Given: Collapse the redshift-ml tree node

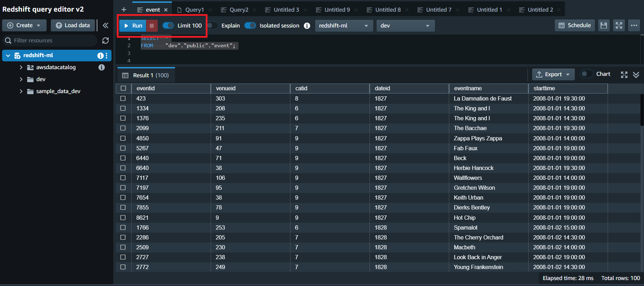Looking at the screenshot, I should click(x=8, y=56).
